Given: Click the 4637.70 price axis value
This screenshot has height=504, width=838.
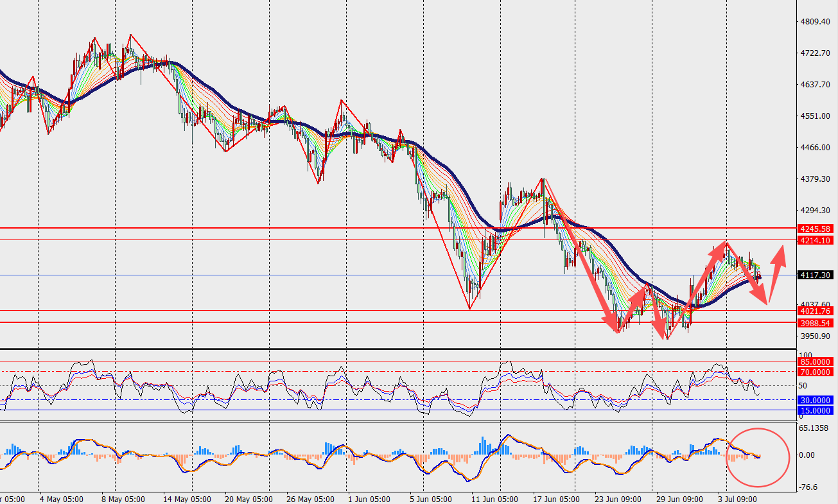Looking at the screenshot, I should click(x=817, y=85).
